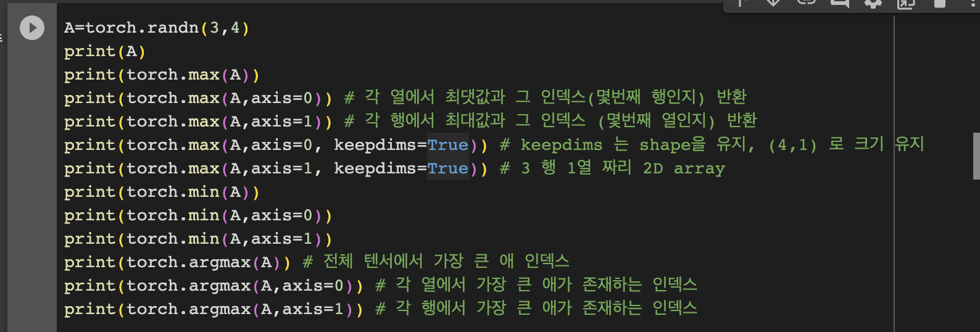
Task: Run the code cell with play button
Action: point(32,28)
